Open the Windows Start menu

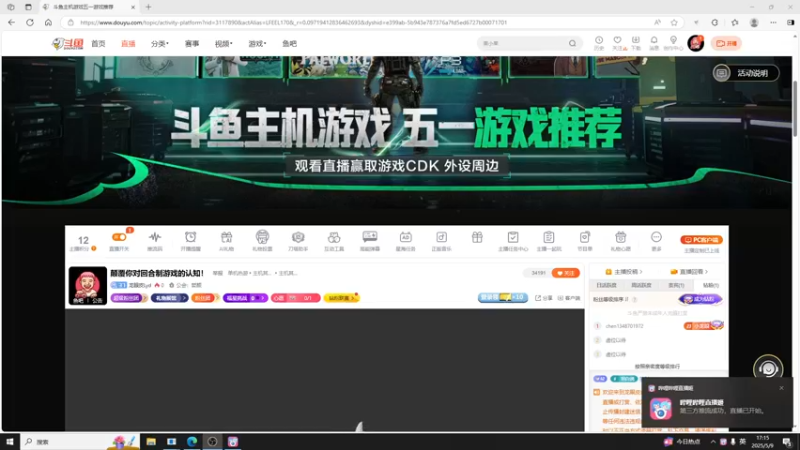pyautogui.click(x=9, y=441)
